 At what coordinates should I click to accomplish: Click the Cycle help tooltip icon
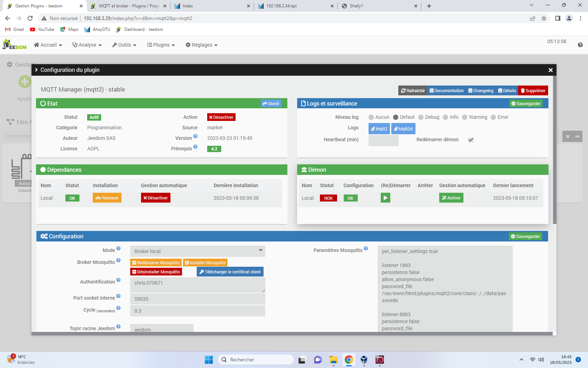click(118, 308)
